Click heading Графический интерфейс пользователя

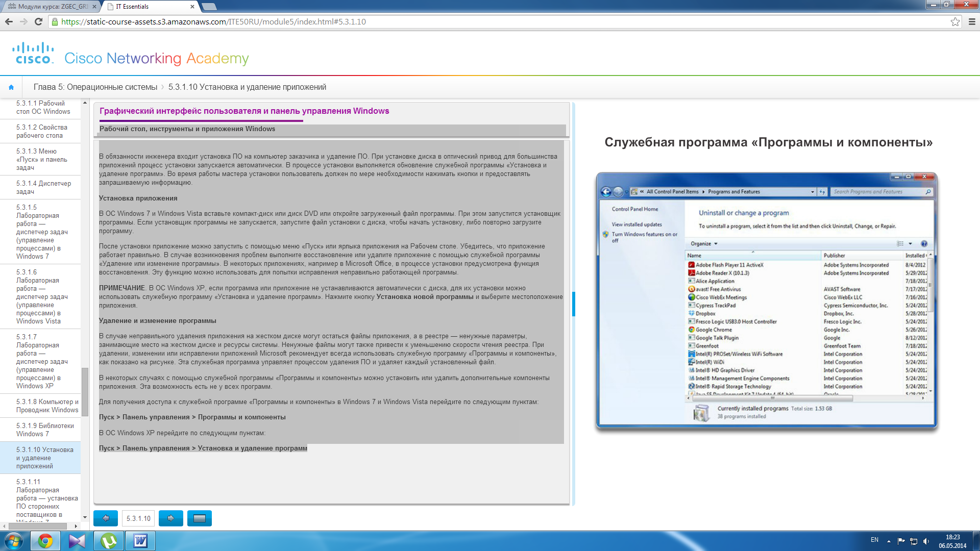click(x=244, y=111)
